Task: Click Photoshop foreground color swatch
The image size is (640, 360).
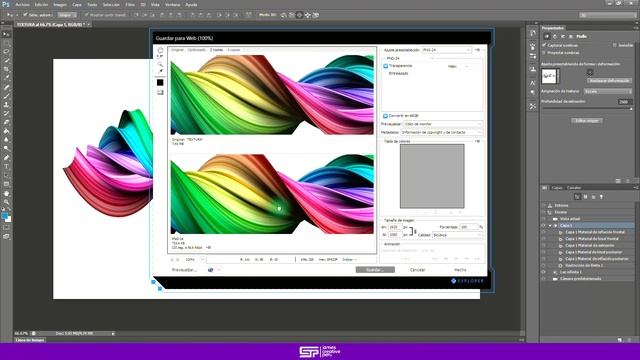Action: pos(4,216)
